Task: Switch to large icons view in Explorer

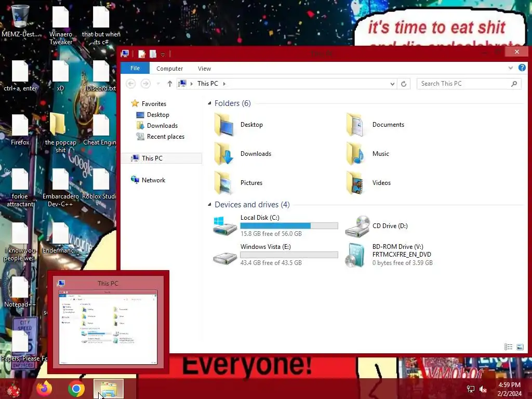Action: tap(520, 347)
